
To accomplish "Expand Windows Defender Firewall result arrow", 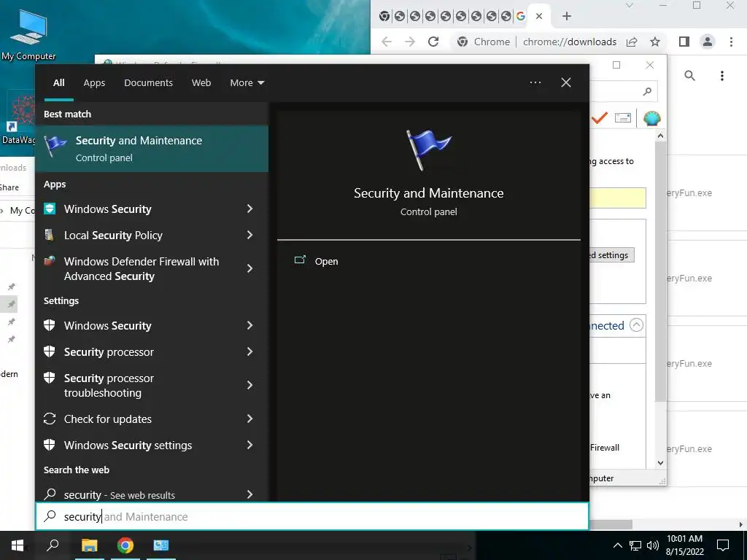I will 249,268.
